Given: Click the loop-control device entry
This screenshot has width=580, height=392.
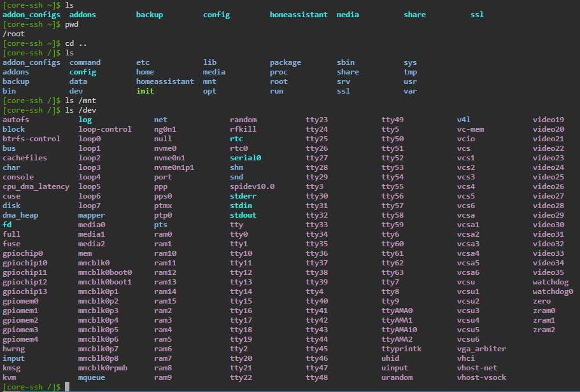Looking at the screenshot, I should tap(105, 129).
